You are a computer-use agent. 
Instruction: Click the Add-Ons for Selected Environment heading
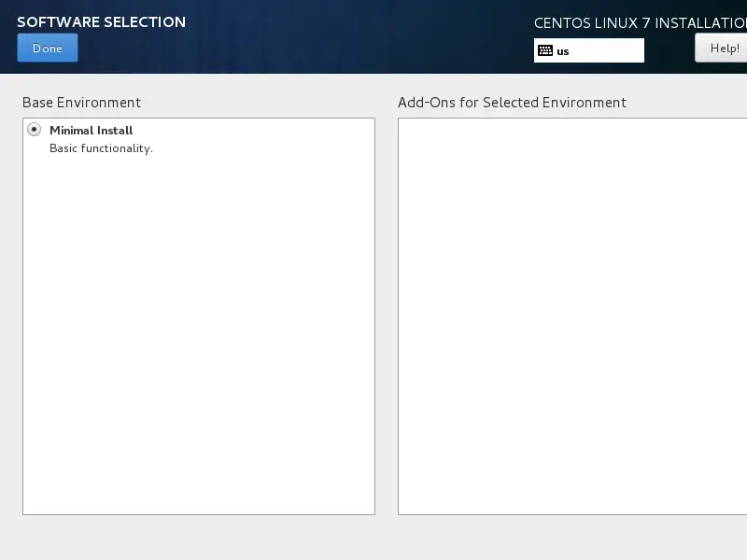(512, 103)
